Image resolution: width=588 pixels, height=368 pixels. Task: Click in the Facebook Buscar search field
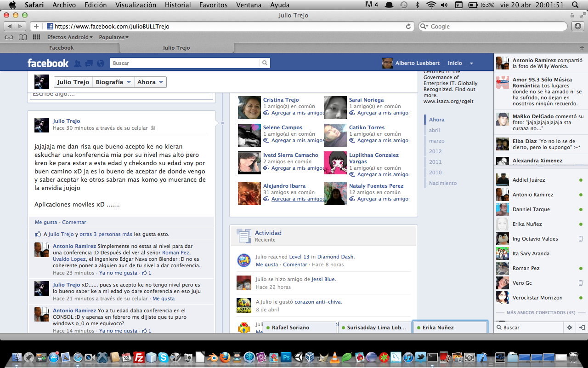click(185, 63)
